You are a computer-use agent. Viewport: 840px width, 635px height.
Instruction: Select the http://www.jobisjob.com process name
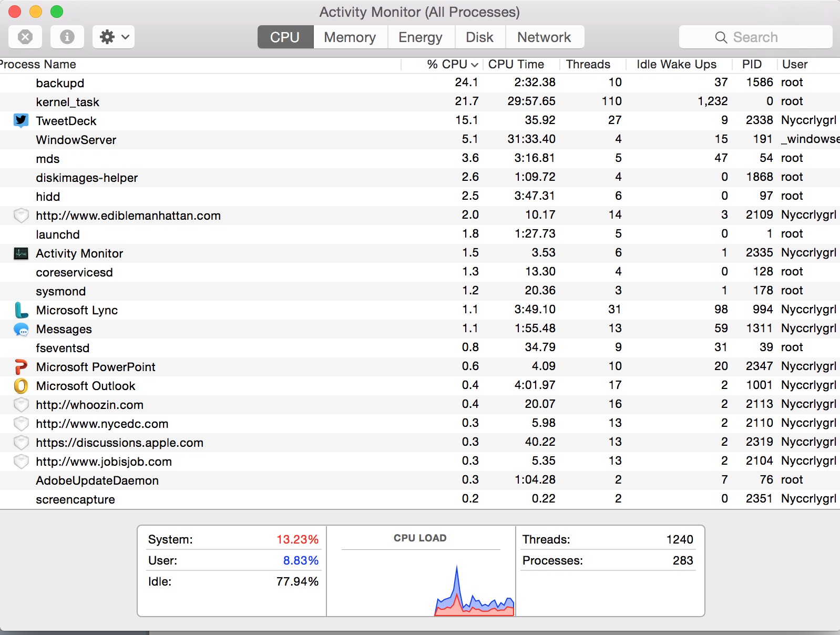(104, 462)
